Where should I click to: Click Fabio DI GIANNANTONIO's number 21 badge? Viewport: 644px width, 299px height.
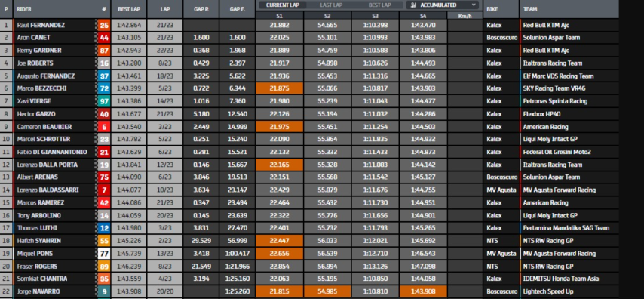click(104, 153)
